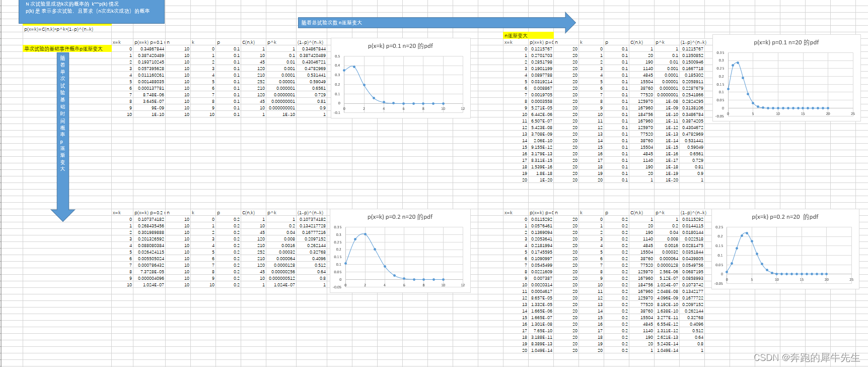Click cell with value 0.2851798
The width and height of the screenshot is (868, 367).
(x=541, y=62)
